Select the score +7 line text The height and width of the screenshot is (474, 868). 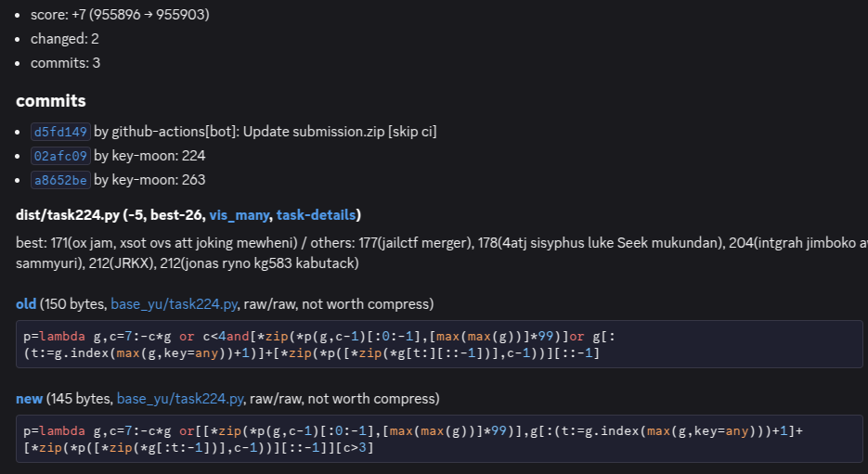click(x=120, y=15)
